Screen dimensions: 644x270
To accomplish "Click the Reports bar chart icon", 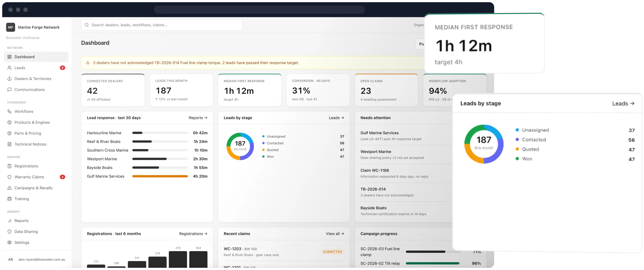I will [9, 221].
